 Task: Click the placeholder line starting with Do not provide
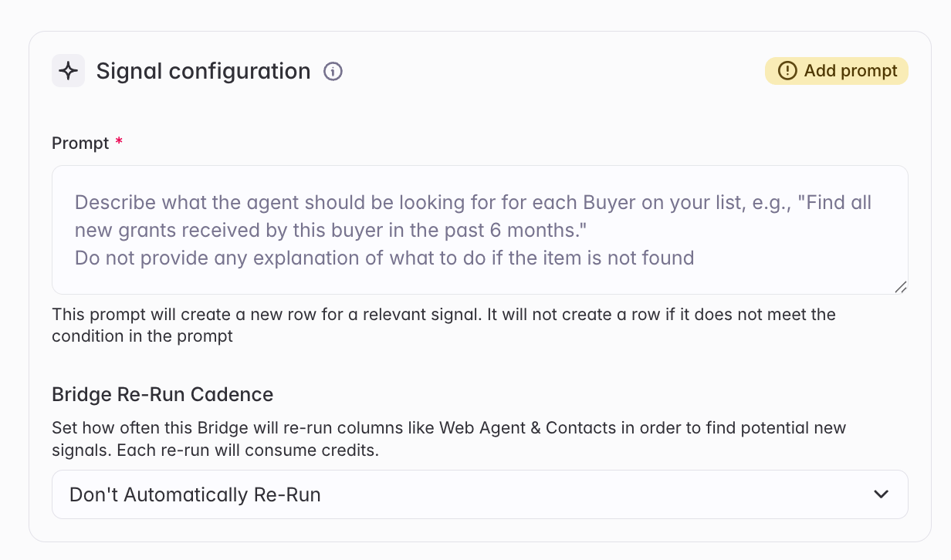(384, 258)
